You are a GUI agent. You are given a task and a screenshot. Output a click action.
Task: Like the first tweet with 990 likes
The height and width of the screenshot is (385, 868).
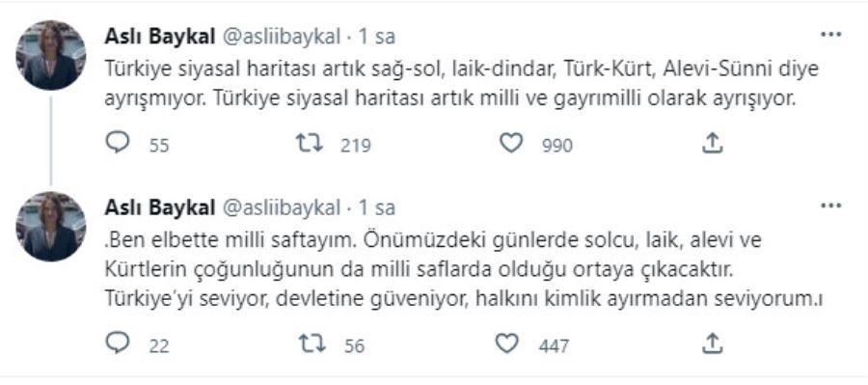pos(510,144)
